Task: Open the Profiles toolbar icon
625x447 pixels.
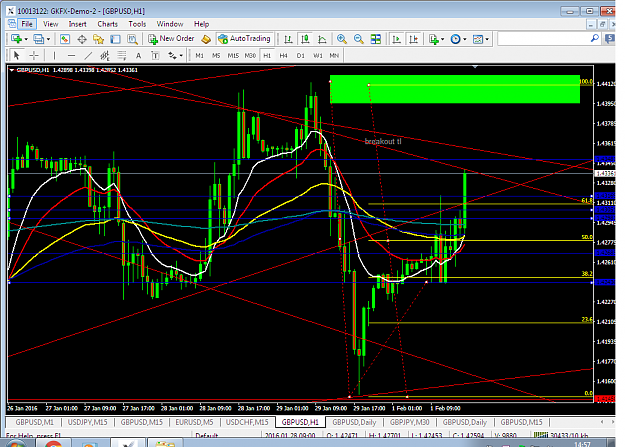Action: point(39,39)
